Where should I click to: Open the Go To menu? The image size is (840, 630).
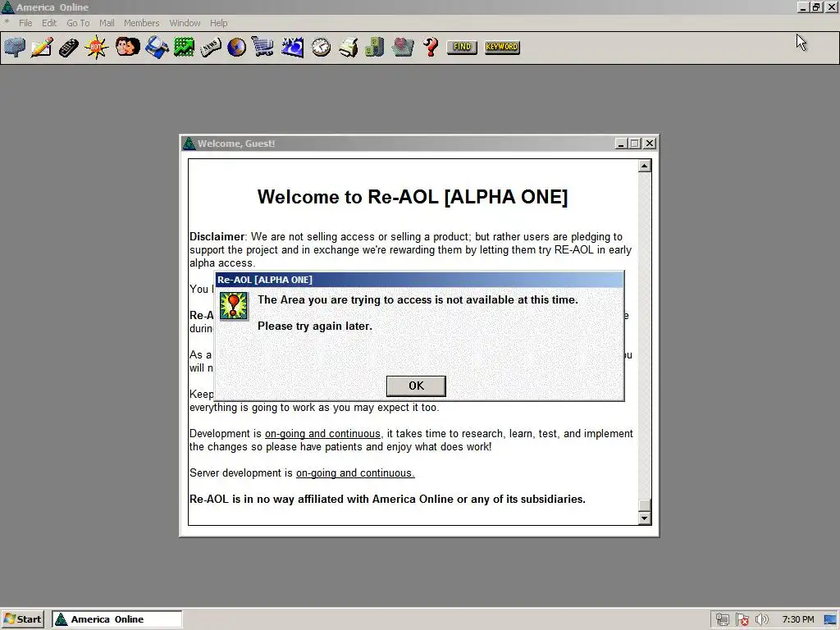point(78,23)
